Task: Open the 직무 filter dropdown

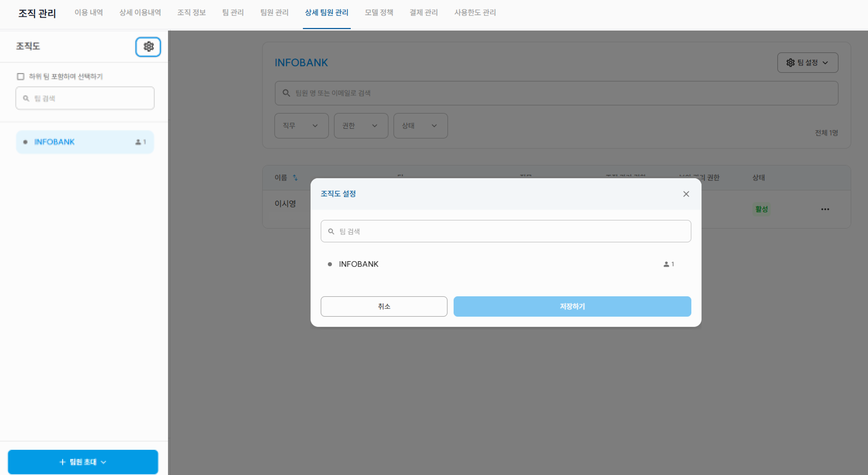Action: (301, 126)
